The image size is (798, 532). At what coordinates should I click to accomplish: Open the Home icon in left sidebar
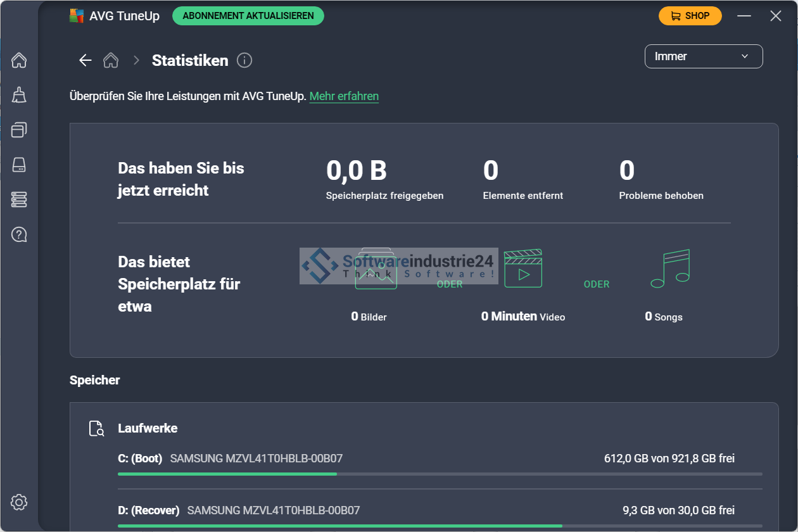click(x=19, y=61)
